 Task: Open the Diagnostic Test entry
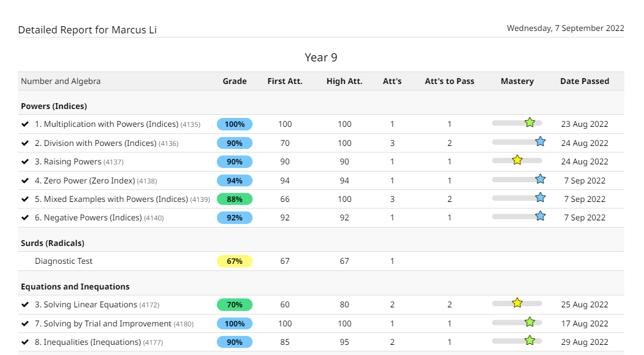64,261
